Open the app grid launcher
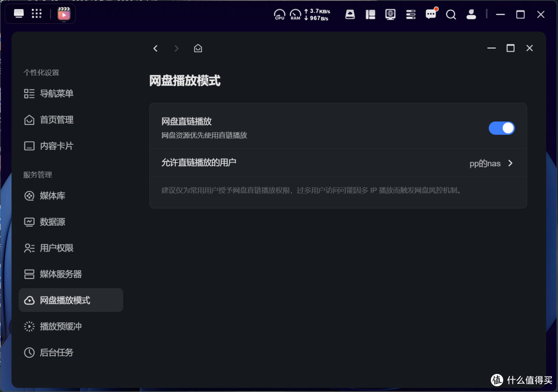Viewport: 558px width, 392px height. click(37, 14)
